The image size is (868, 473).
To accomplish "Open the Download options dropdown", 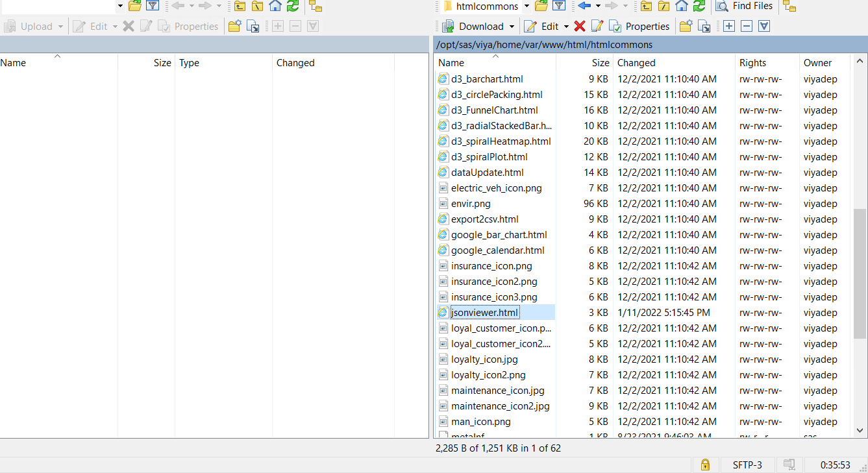I will 512,26.
